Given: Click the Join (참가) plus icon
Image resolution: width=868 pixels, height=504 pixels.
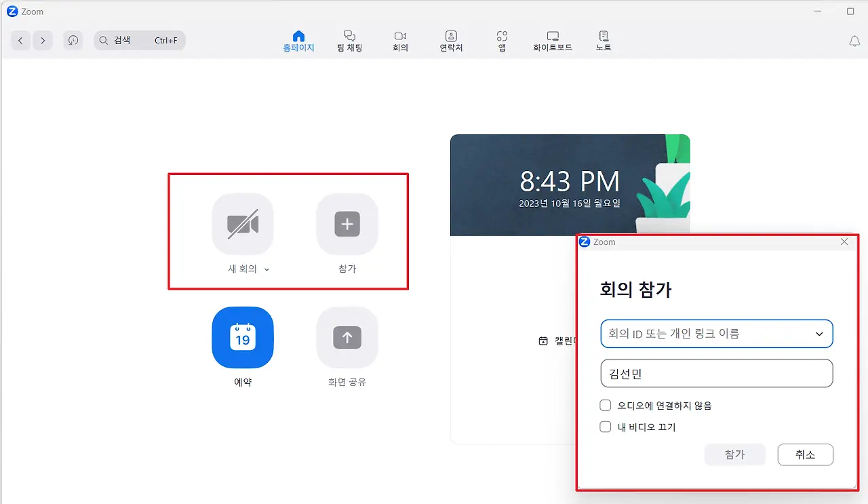Looking at the screenshot, I should click(347, 224).
